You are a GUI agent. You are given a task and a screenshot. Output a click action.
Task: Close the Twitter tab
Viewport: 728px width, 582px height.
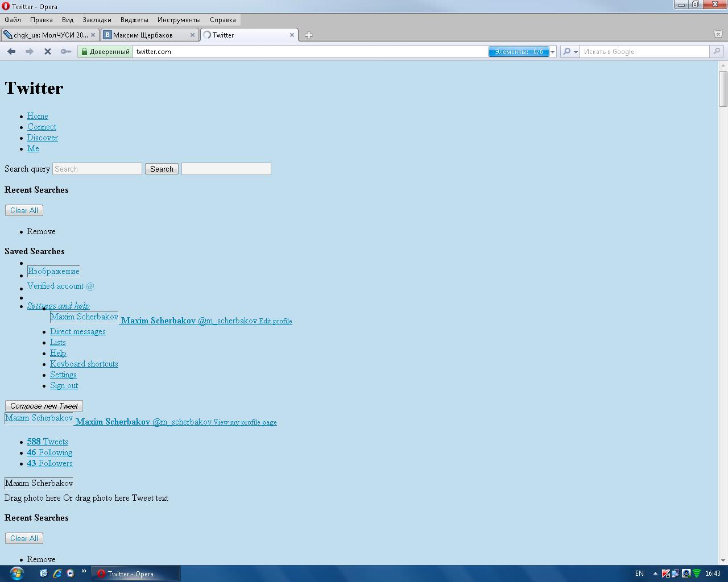click(292, 35)
